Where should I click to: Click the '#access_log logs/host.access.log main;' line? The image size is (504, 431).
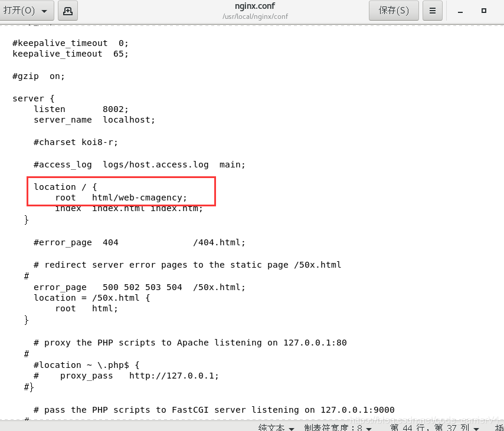click(139, 164)
